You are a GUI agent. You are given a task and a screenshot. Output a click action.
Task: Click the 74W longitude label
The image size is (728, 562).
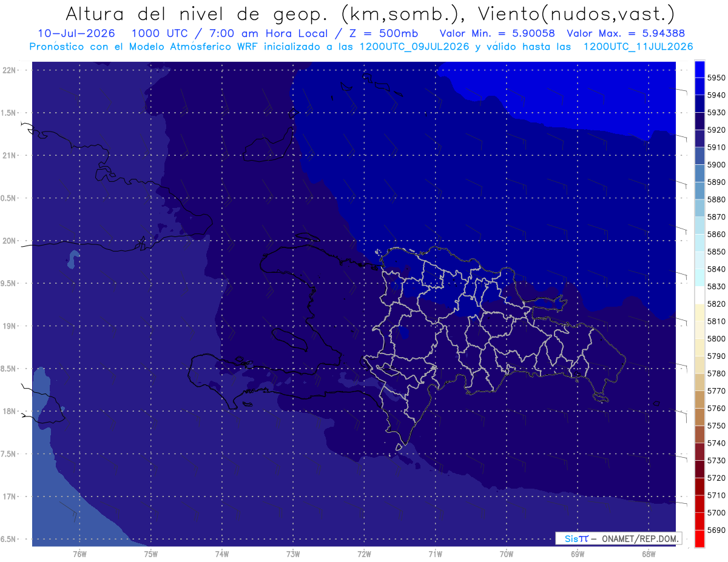coord(222,554)
